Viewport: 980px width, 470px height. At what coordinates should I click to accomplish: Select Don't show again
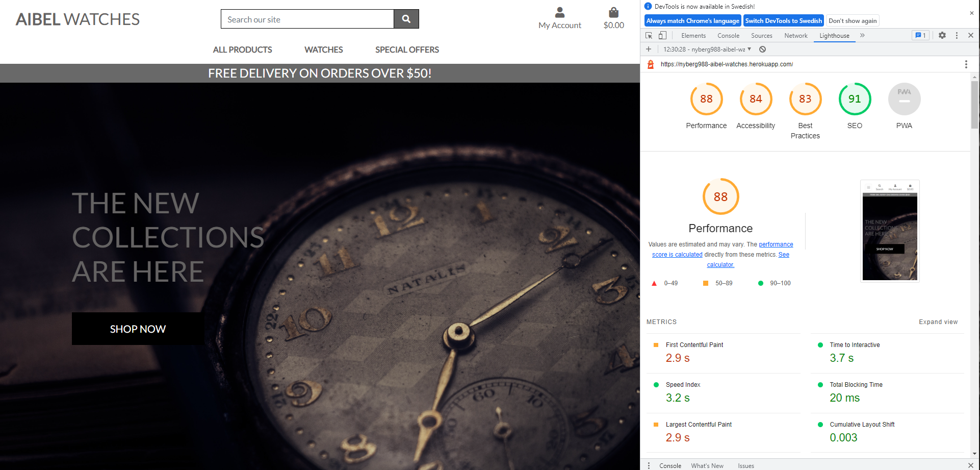[x=852, y=20]
